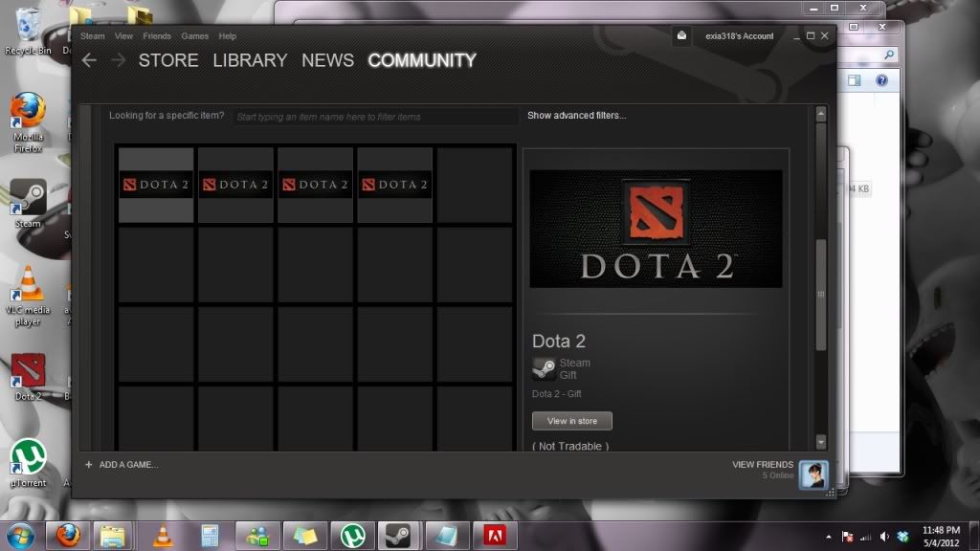Click the plus icon for Add a Game
980x551 pixels.
click(x=89, y=464)
